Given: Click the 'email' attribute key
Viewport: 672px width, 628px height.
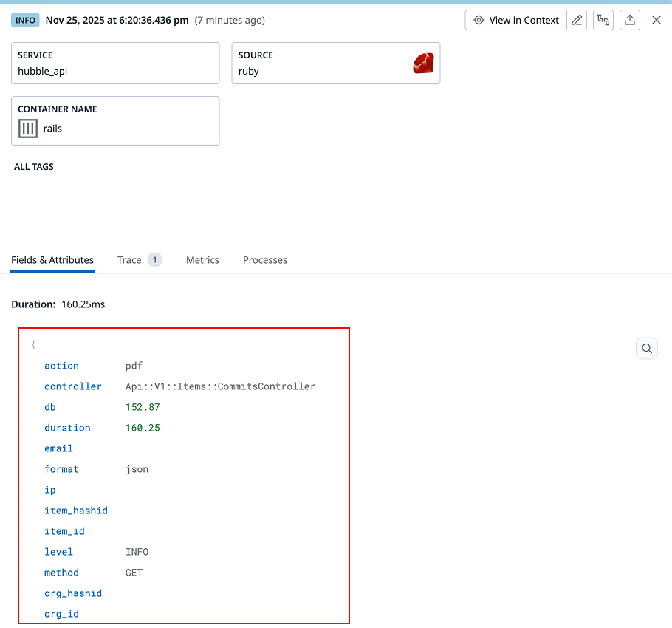Looking at the screenshot, I should [59, 448].
